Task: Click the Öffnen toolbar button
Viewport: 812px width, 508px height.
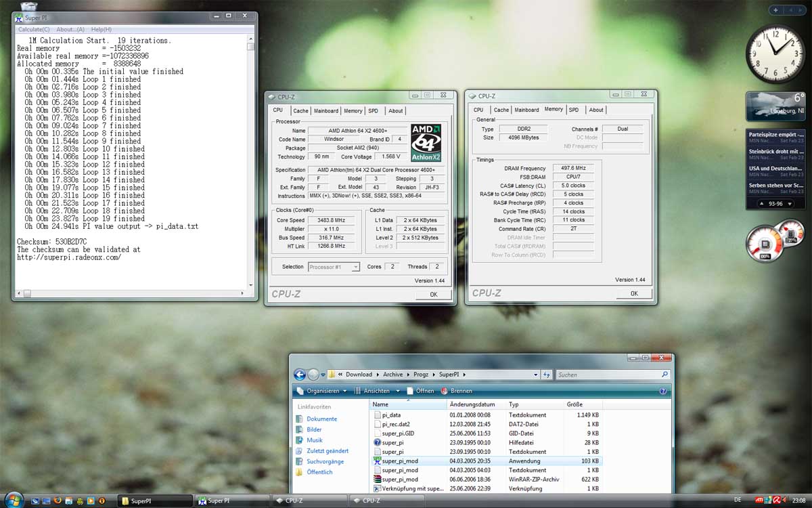Action: tap(420, 391)
